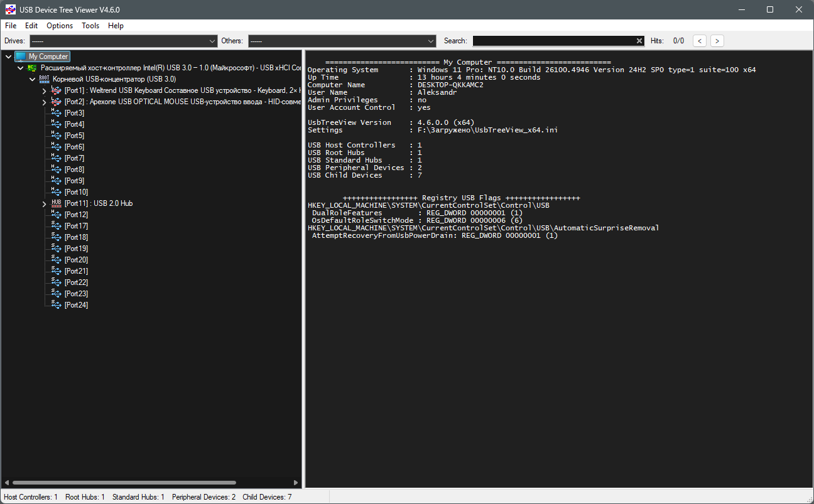Click the USB icon beside Port3
The width and height of the screenshot is (814, 504).
coord(57,113)
